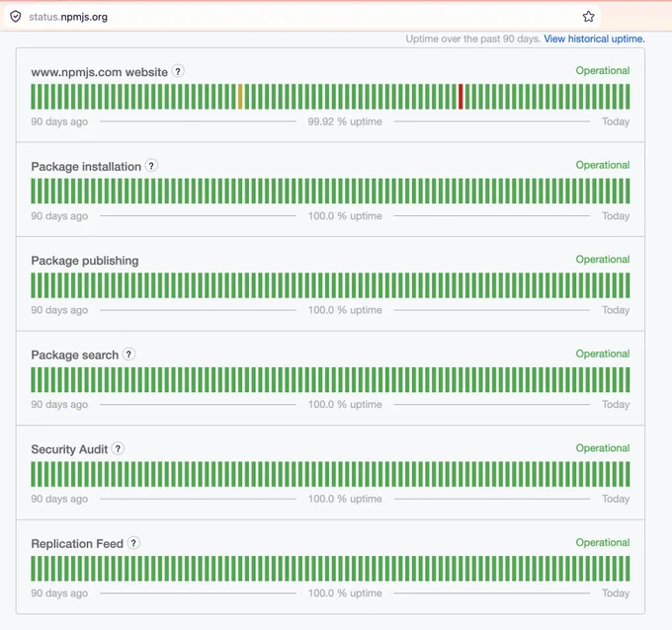The image size is (672, 630).
Task: Click help icon next to Package installation
Action: click(151, 165)
